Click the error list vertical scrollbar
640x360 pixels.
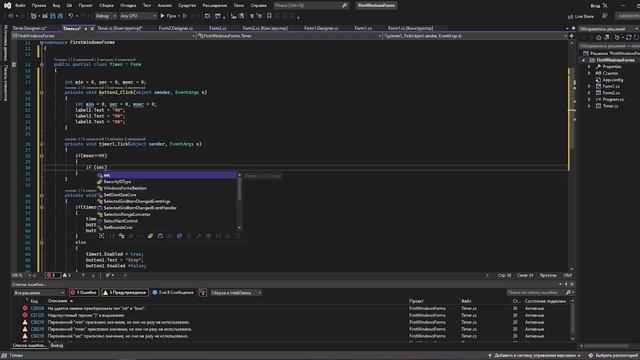pos(572,320)
